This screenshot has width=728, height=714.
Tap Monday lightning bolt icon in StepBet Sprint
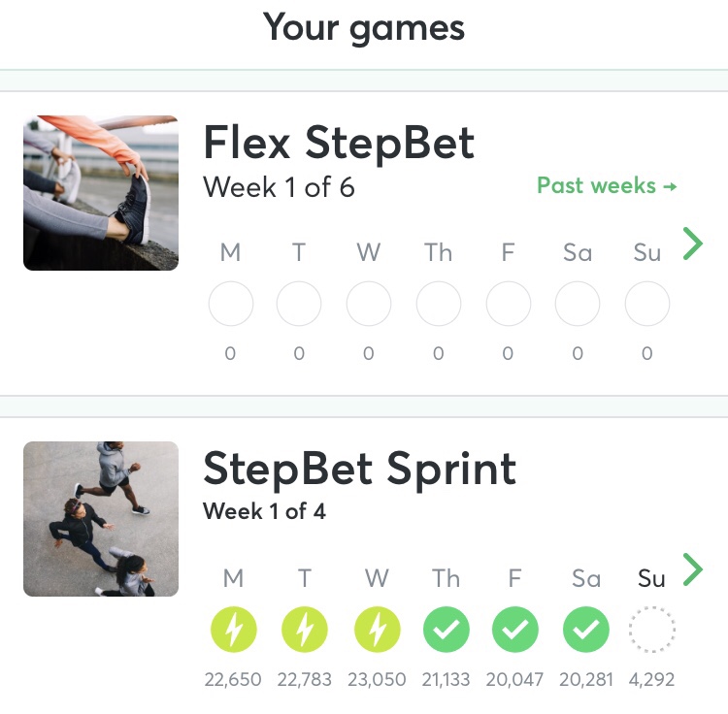click(233, 632)
